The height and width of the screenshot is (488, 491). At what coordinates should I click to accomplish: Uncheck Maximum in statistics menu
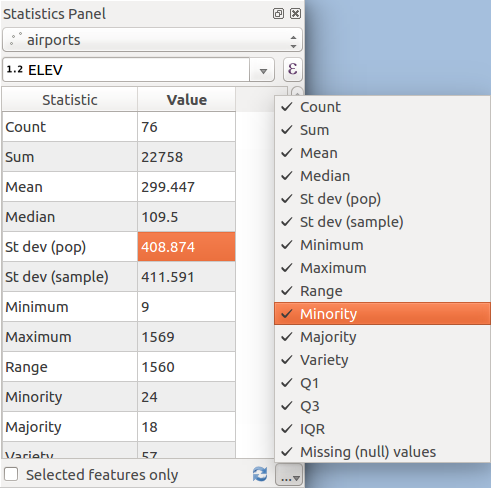(x=382, y=268)
